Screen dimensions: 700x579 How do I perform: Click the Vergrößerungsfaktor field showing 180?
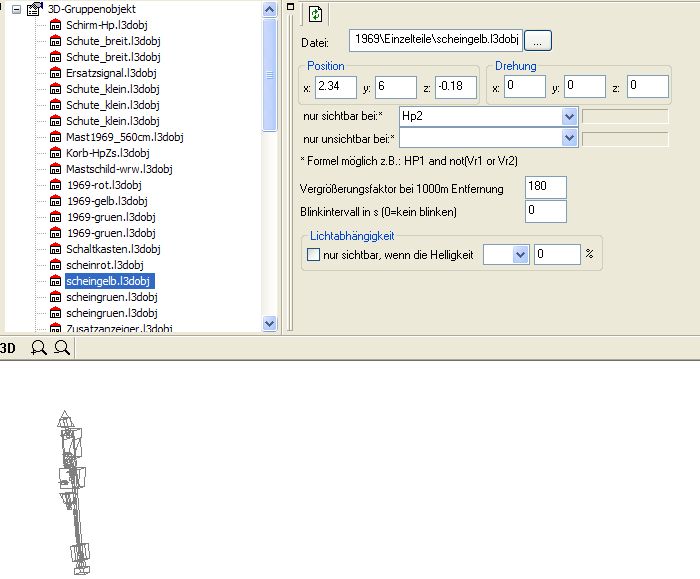tap(546, 187)
